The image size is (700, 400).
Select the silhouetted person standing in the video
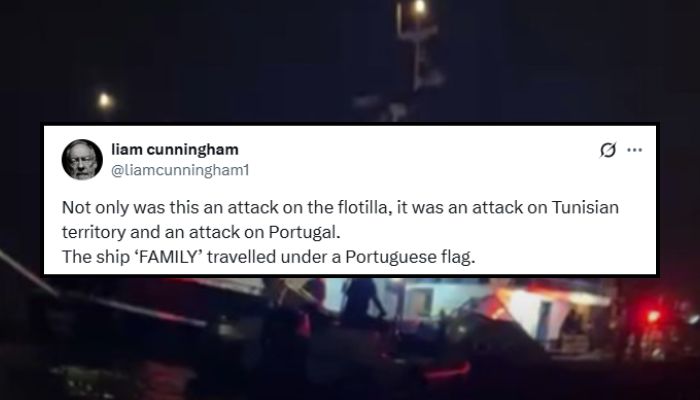click(x=360, y=301)
